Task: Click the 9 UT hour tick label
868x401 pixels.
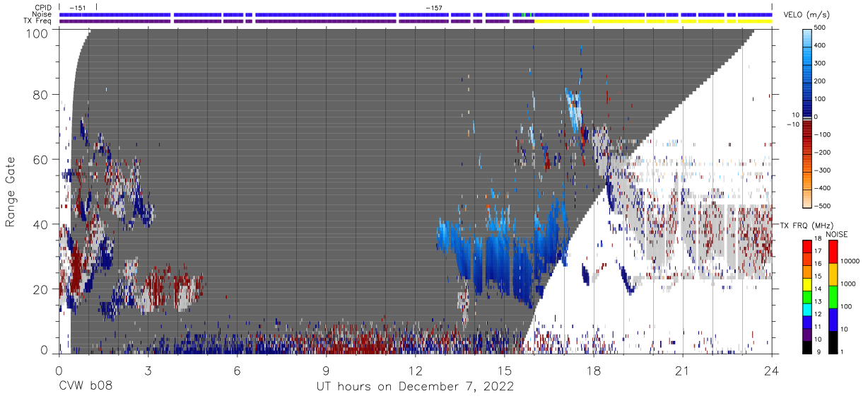Action: pyautogui.click(x=326, y=370)
